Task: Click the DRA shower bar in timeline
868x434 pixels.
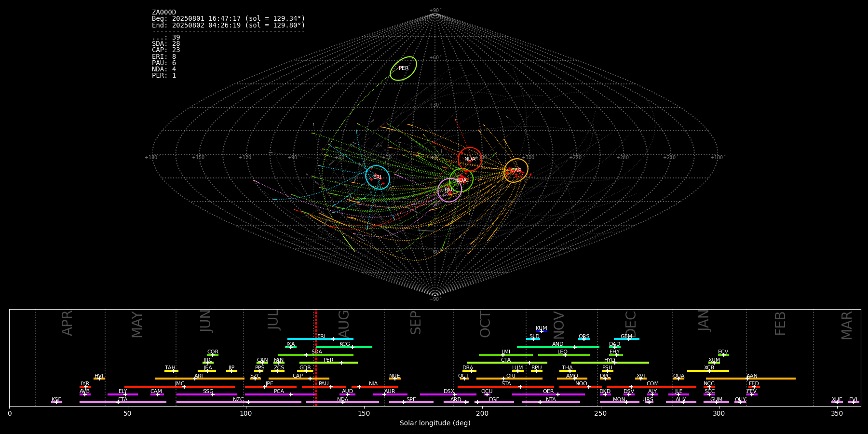Action: click(469, 371)
